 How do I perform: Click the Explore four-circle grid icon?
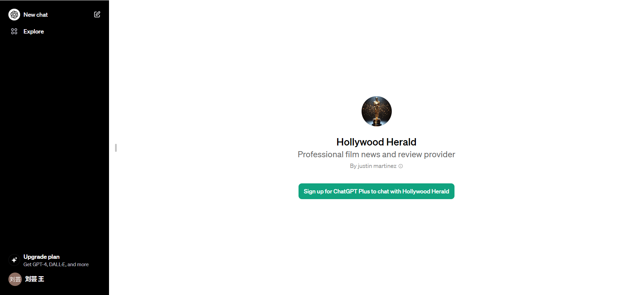14,32
